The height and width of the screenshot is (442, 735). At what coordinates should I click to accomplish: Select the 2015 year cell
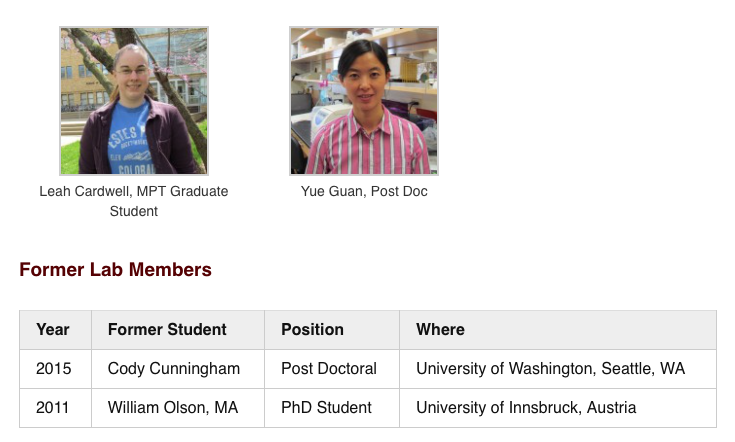coord(53,369)
